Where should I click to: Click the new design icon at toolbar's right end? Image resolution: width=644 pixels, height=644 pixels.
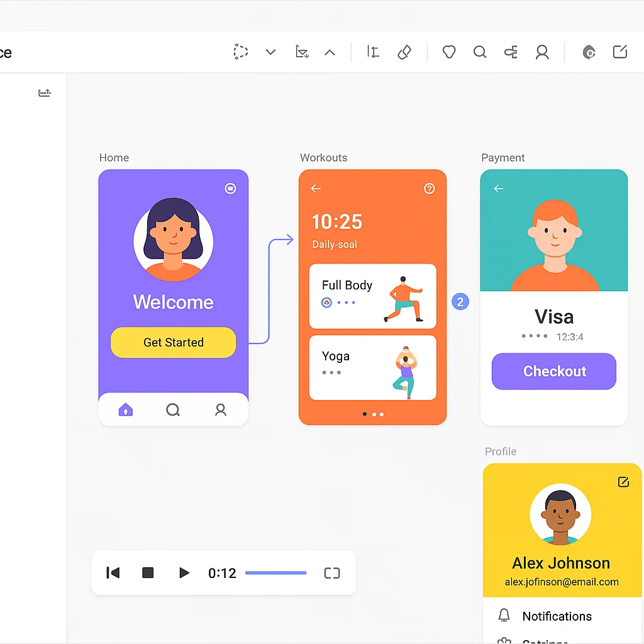tap(620, 52)
